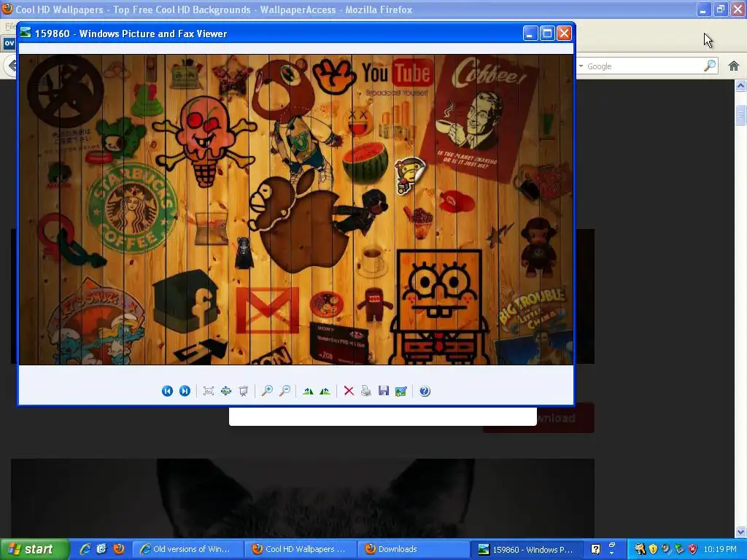Launch Firefox from Quick Launch

(x=119, y=549)
